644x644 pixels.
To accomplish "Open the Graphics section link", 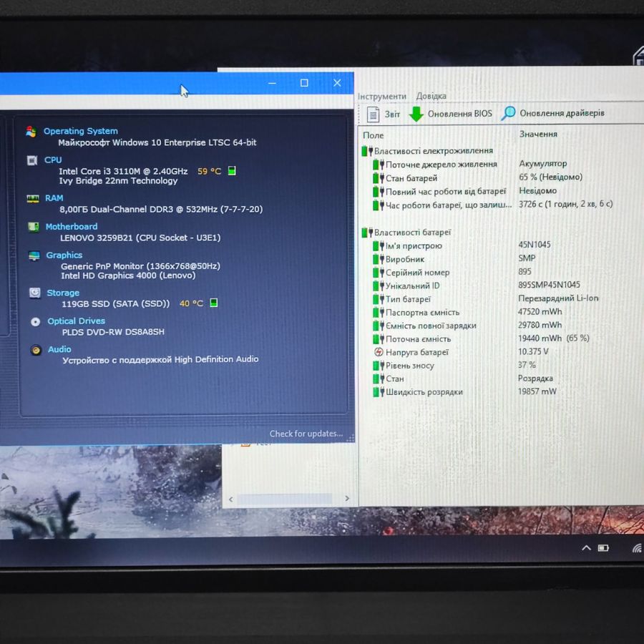I will (x=64, y=255).
